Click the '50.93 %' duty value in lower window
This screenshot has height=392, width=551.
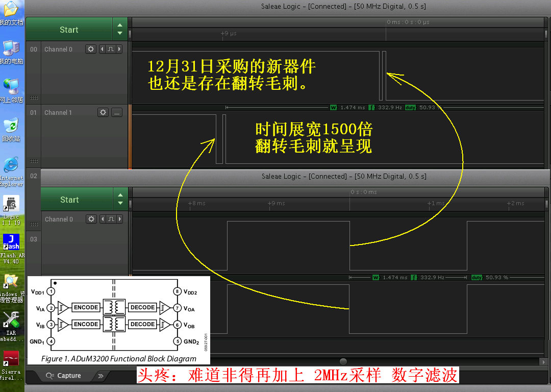[x=497, y=277]
